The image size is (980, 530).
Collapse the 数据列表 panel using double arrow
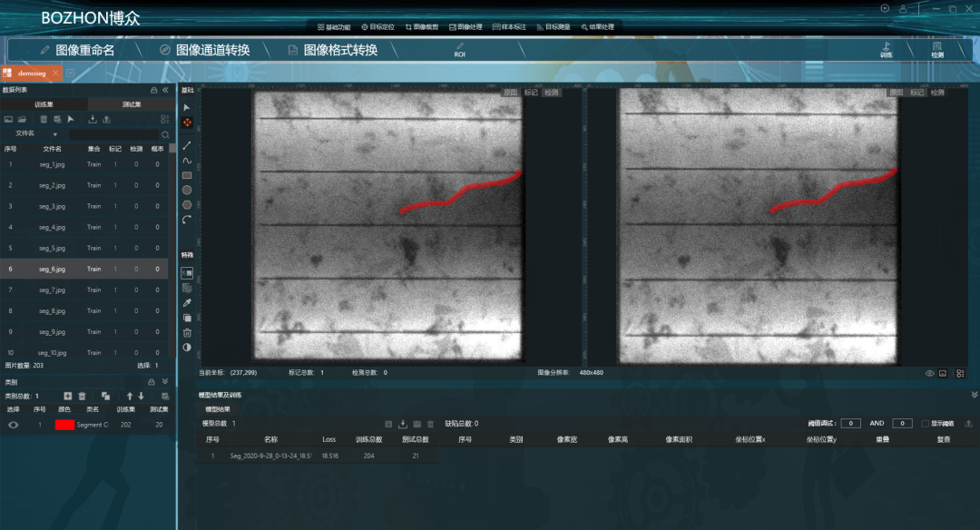coord(165,90)
